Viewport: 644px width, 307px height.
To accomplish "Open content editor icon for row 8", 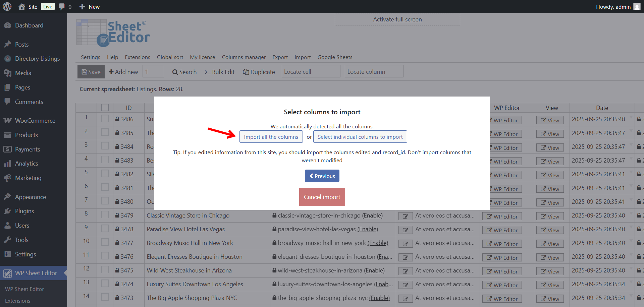I will click(405, 216).
